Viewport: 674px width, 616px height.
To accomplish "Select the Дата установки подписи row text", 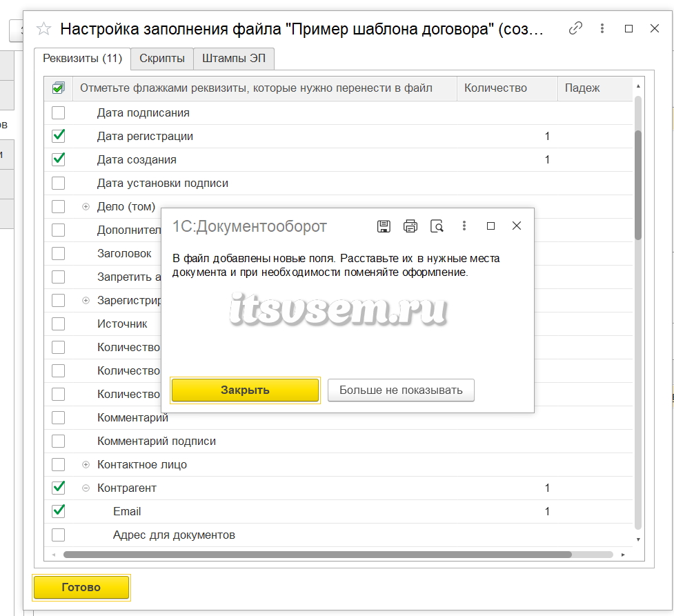I will pos(163,183).
